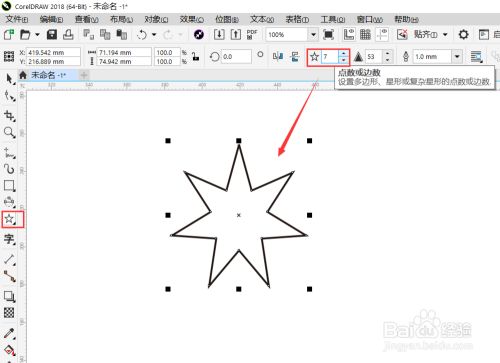Click the Copy icon in toolbar
Viewport: 500px width, 363px height.
pos(105,34)
